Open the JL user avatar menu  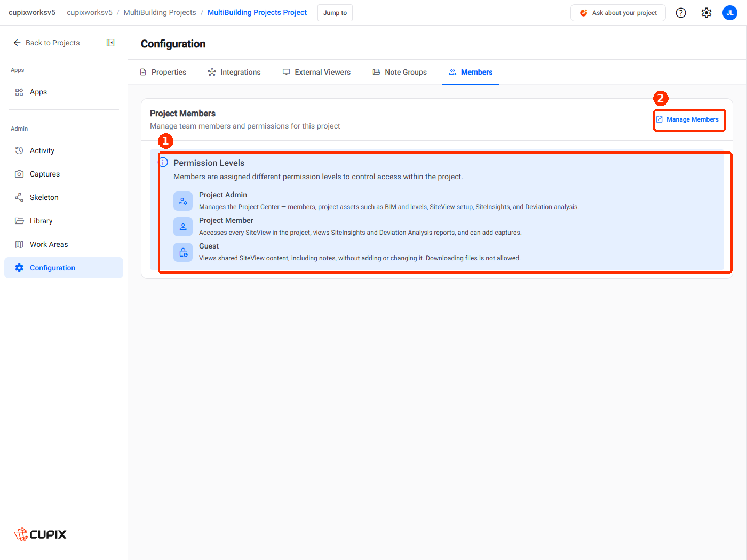(730, 13)
